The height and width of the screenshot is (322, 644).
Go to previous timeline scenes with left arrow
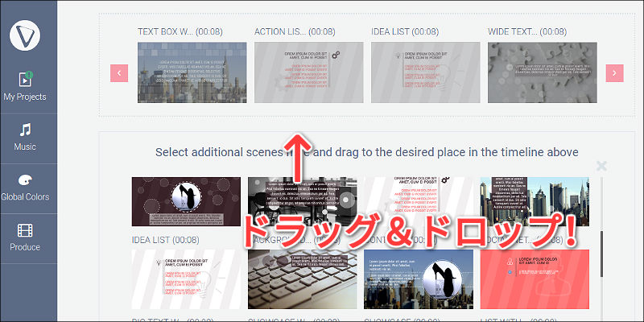[x=119, y=73]
